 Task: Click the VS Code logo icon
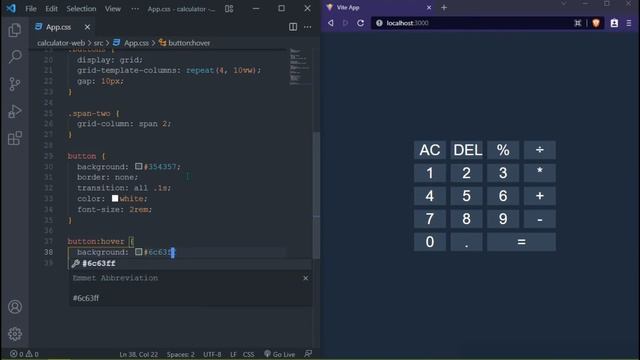coord(11,8)
